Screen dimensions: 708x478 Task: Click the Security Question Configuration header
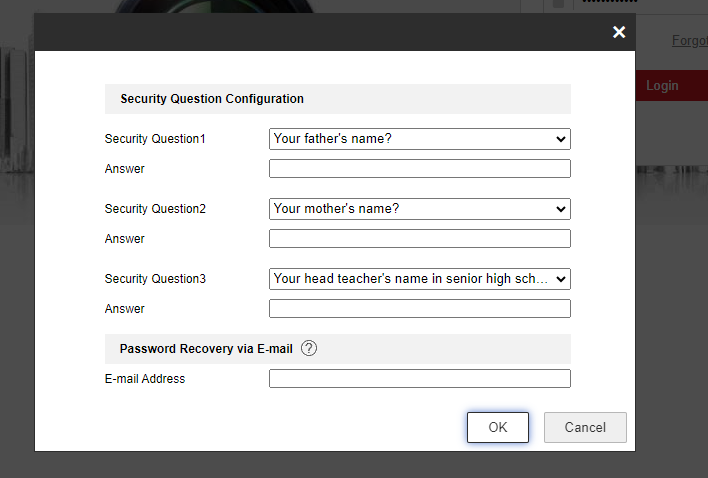[x=212, y=99]
